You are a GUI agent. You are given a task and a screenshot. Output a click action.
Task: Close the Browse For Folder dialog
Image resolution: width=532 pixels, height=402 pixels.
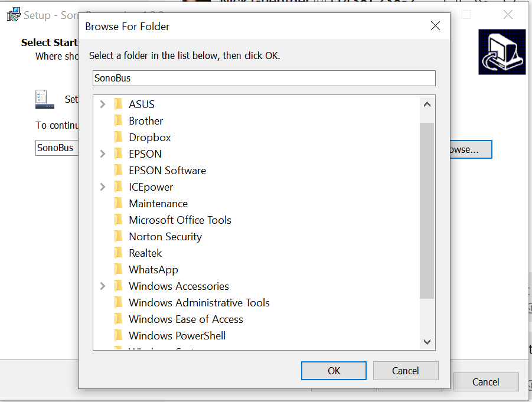(435, 26)
